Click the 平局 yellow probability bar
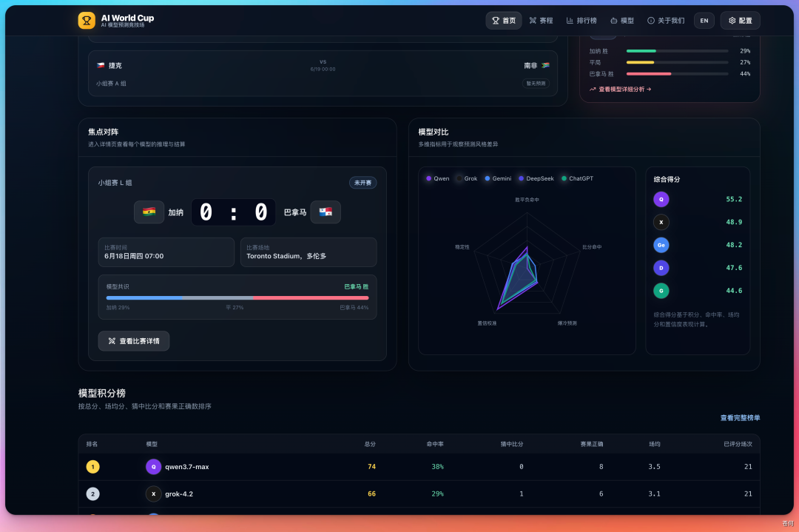The width and height of the screenshot is (799, 532). [640, 62]
